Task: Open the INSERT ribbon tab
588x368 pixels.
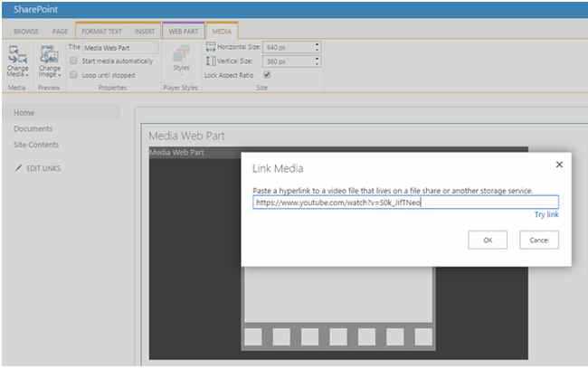Action: tap(145, 32)
